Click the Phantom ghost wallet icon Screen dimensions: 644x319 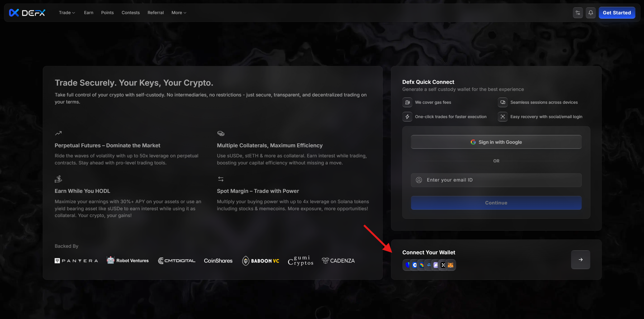(x=436, y=265)
